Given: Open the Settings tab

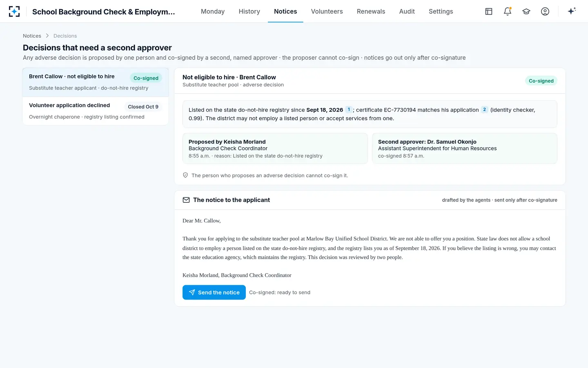Looking at the screenshot, I should click(441, 11).
